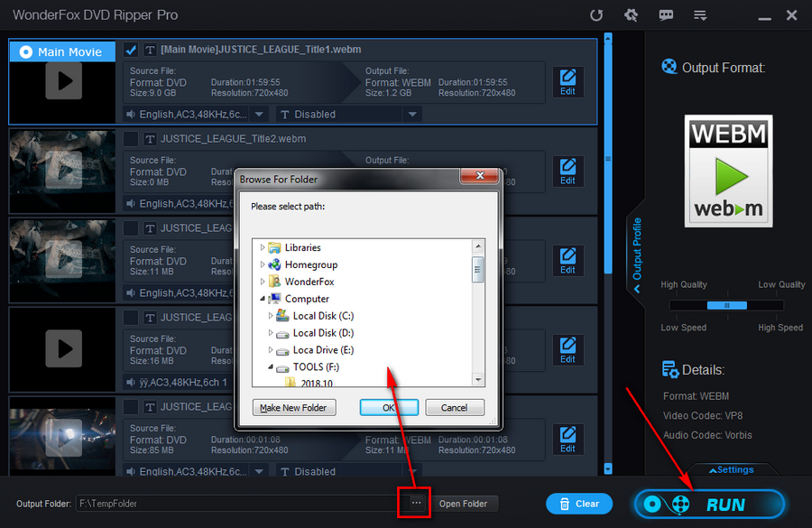Check the checkbox of the 85 MB title row
The width and height of the screenshot is (812, 528).
[131, 407]
